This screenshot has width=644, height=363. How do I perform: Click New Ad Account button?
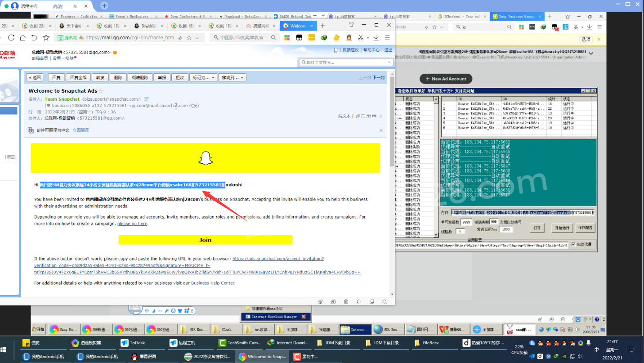point(446,79)
